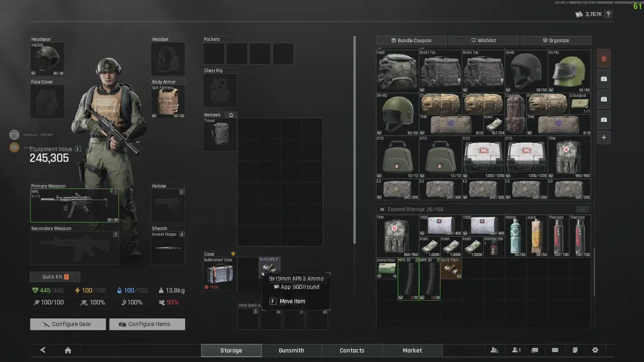This screenshot has width=644, height=362.
Task: Select the Arena Pass item
Action: pos(386,268)
